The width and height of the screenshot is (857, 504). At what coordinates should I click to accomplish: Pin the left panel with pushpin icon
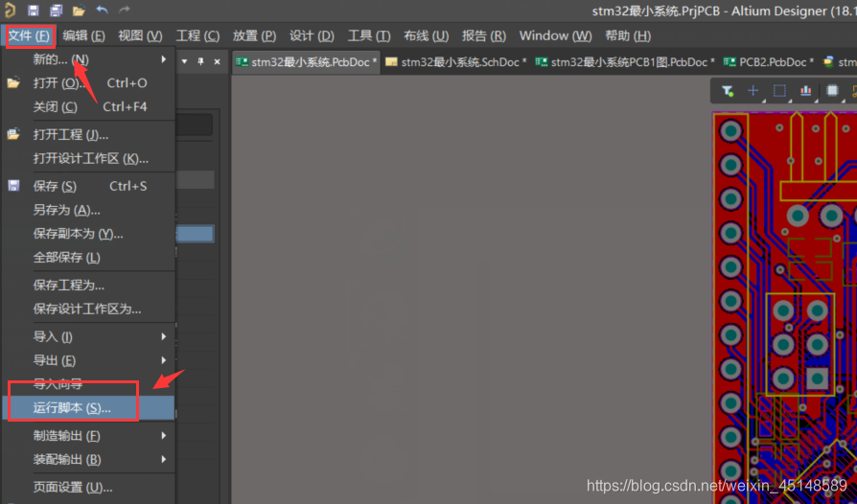(201, 61)
